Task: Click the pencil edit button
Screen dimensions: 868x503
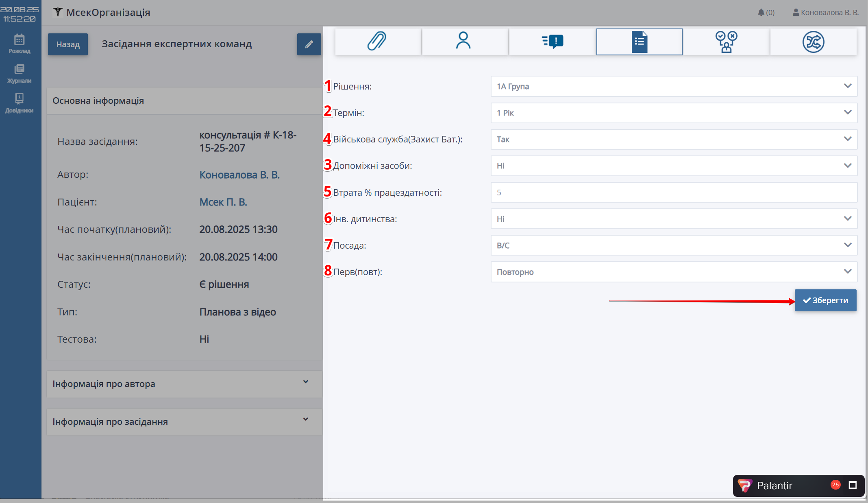Action: [x=309, y=44]
